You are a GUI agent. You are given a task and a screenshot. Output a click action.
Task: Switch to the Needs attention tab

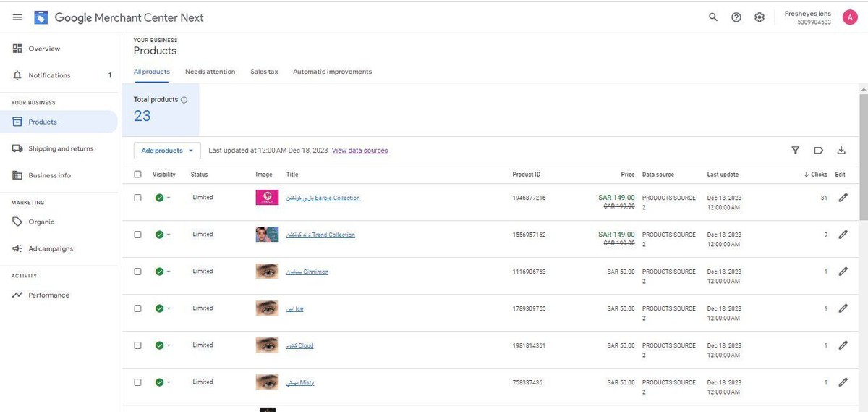click(210, 72)
